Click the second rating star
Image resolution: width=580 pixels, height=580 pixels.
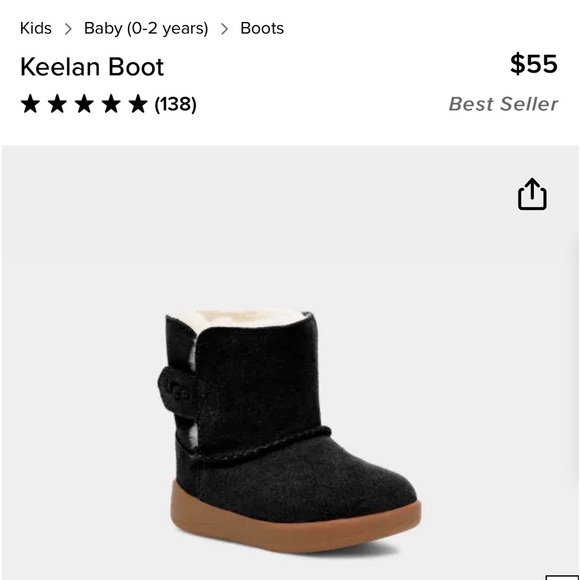click(x=57, y=104)
